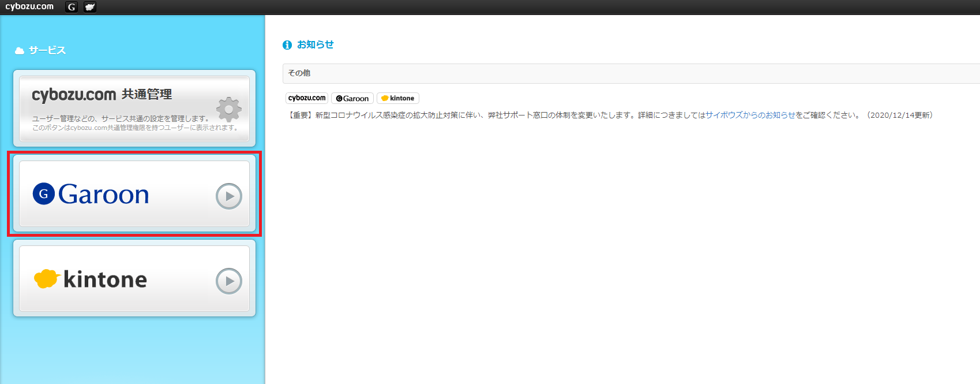Screen dimensions: 980x384
Task: Click the info icon beside お知らせ
Action: click(287, 45)
